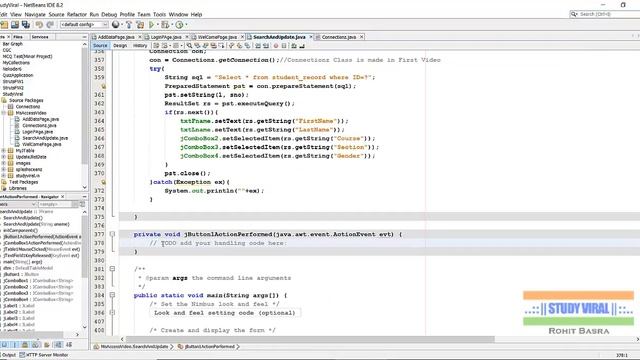This screenshot has width=640, height=360.
Task: Open the Debug menu
Action: 109,14
